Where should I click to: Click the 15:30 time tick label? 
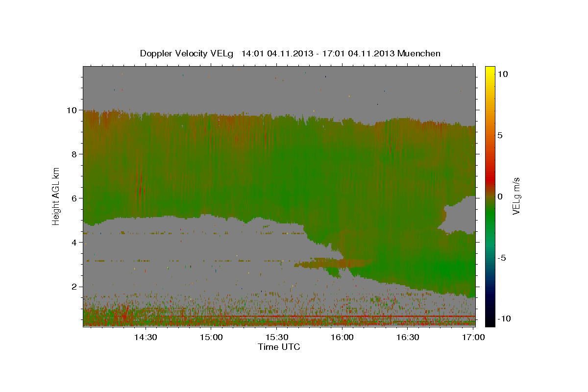[277, 337]
